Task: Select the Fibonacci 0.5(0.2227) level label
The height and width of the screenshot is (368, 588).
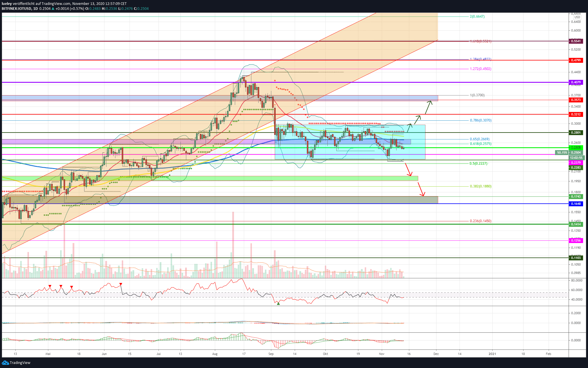Action: tap(478, 163)
